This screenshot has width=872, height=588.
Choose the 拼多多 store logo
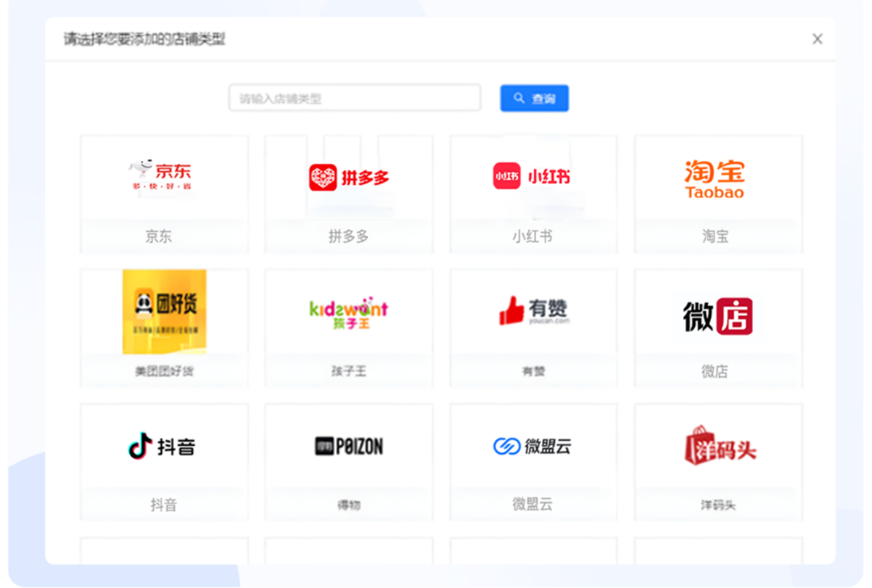point(348,177)
